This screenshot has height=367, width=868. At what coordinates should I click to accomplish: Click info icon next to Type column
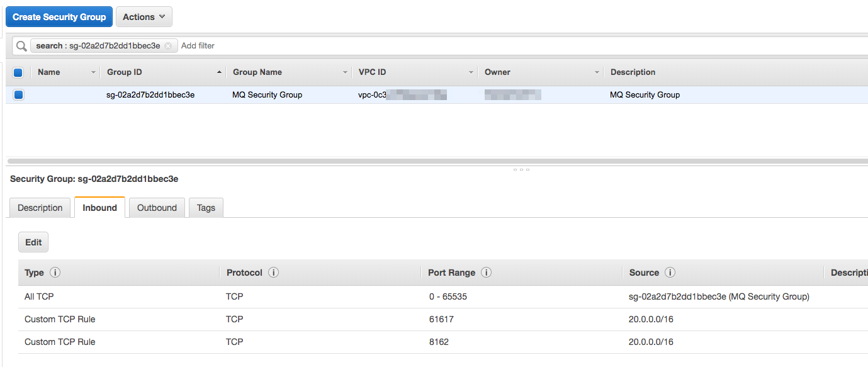coord(55,273)
